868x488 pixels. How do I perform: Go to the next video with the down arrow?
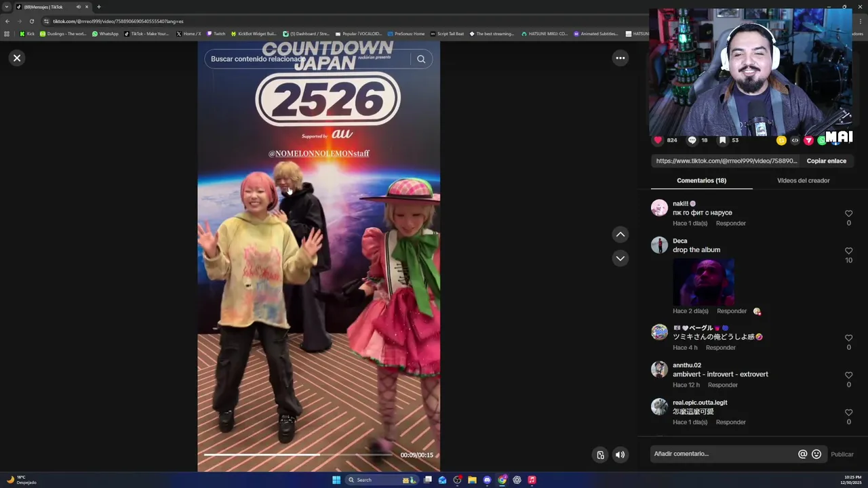[x=620, y=258]
